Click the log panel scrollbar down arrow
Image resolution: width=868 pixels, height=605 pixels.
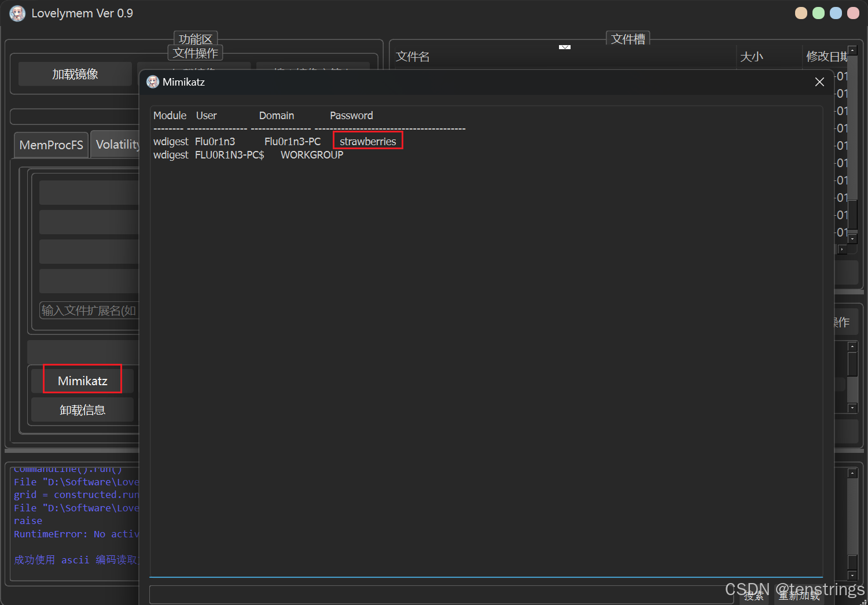[852, 575]
